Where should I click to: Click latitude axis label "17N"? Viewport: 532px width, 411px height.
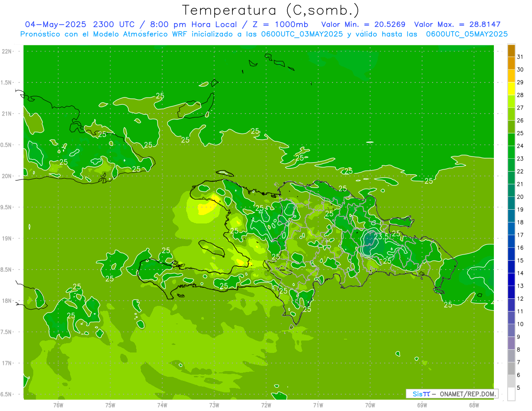coord(6,363)
